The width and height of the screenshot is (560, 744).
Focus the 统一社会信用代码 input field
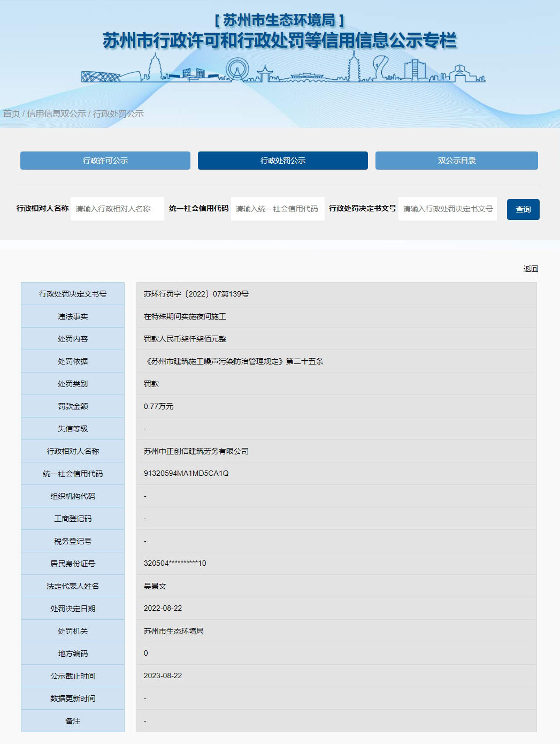(x=278, y=209)
